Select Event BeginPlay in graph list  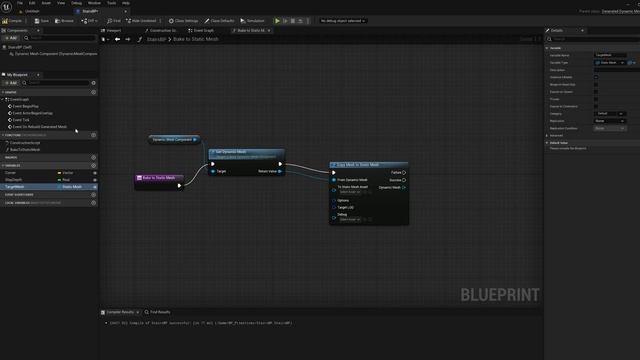point(25,107)
